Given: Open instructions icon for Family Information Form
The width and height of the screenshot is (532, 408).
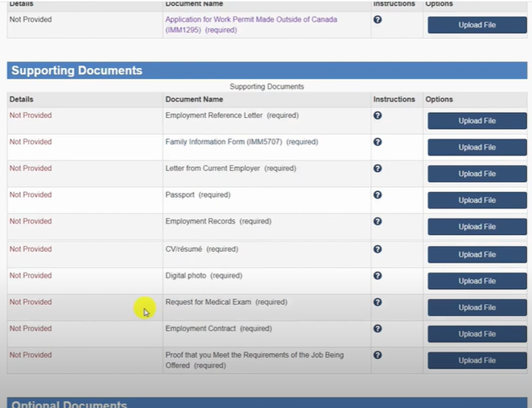Looking at the screenshot, I should point(377,142).
